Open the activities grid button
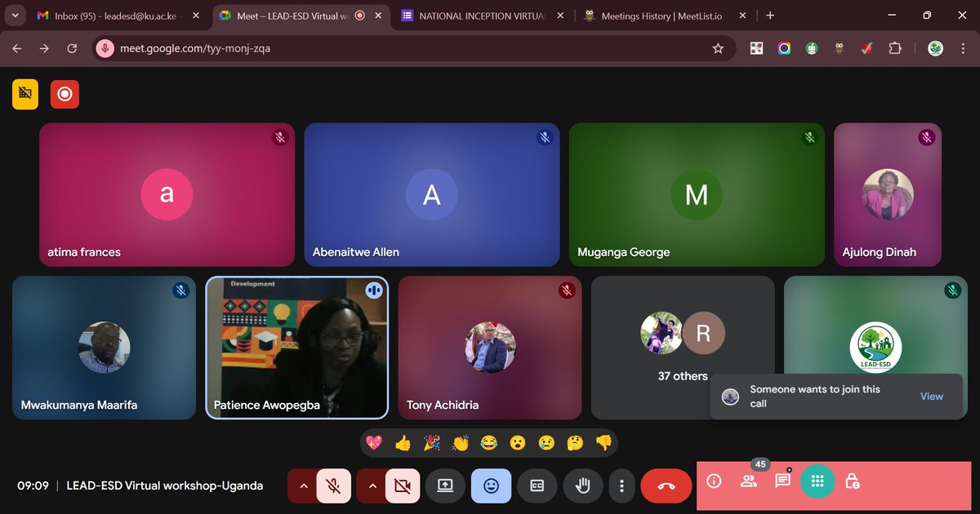Viewport: 980px width, 514px height. 817,481
